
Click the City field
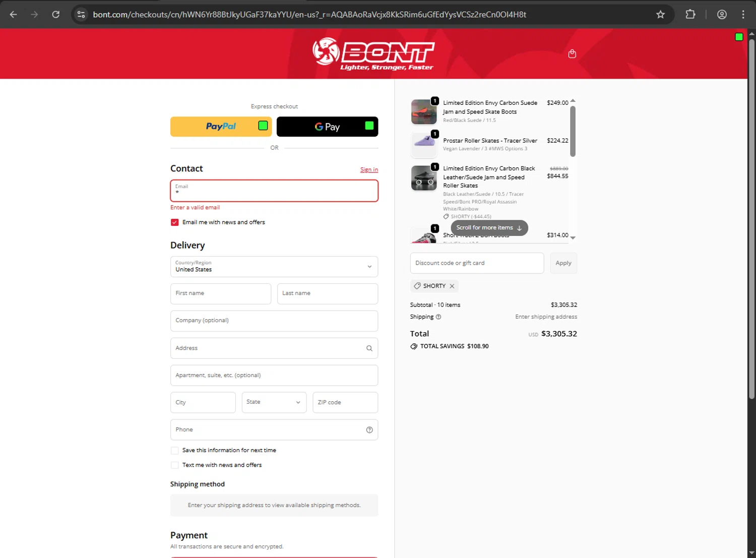203,403
